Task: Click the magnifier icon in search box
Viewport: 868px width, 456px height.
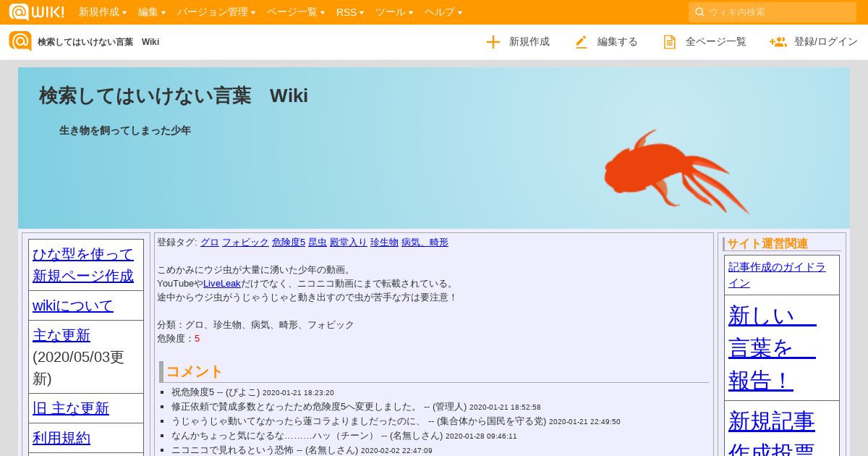Action: click(x=699, y=12)
